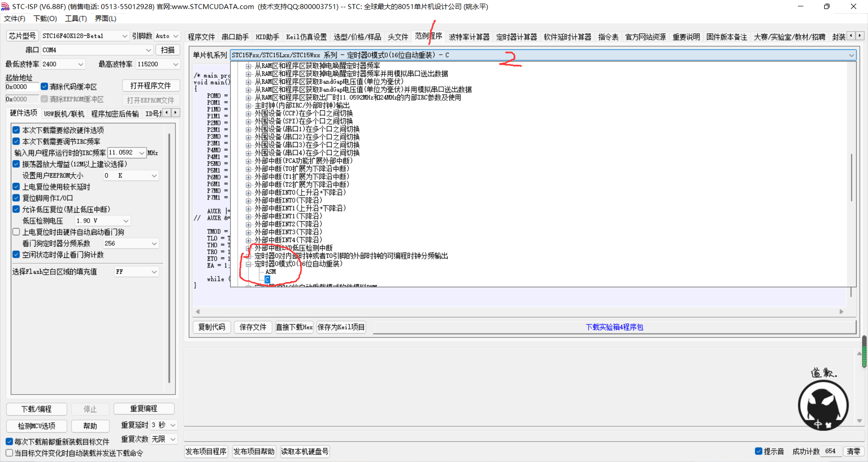Toggle 复位脚用作I/O口 checkbox
Image resolution: width=868 pixels, height=462 pixels.
[16, 198]
